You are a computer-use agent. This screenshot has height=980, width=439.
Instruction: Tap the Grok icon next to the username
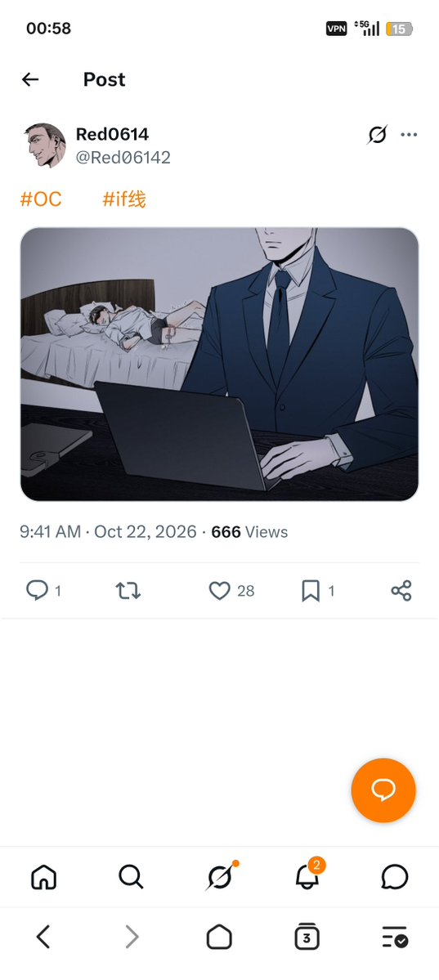[377, 134]
